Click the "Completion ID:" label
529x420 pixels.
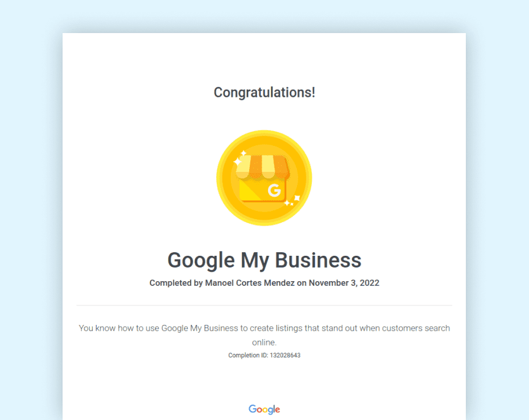tap(247, 356)
